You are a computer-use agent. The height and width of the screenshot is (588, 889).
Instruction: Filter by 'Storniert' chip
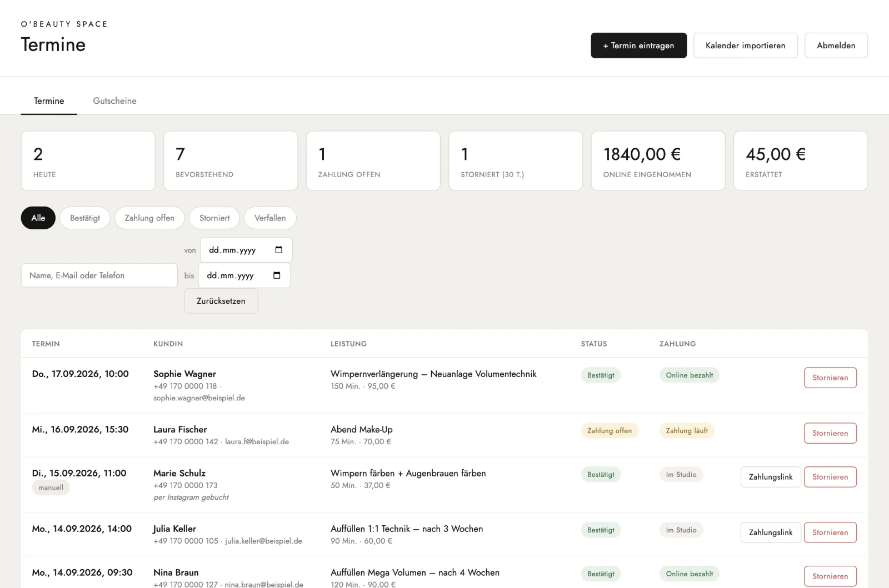coord(214,218)
